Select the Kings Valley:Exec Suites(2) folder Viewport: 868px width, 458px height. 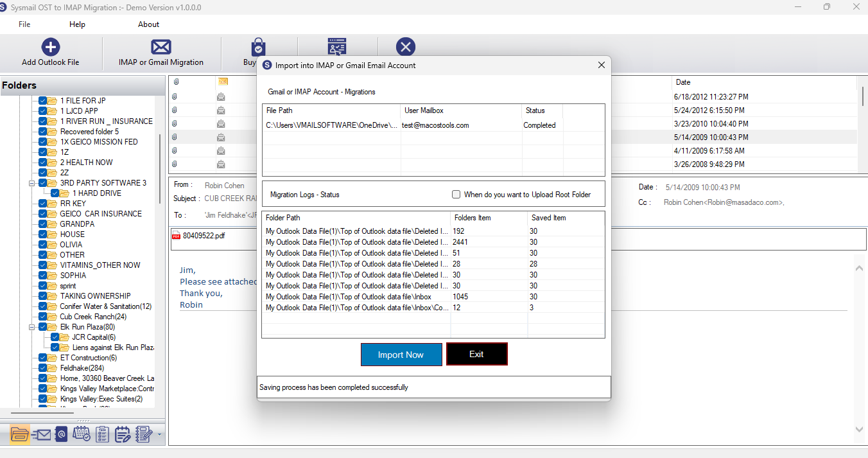point(101,399)
